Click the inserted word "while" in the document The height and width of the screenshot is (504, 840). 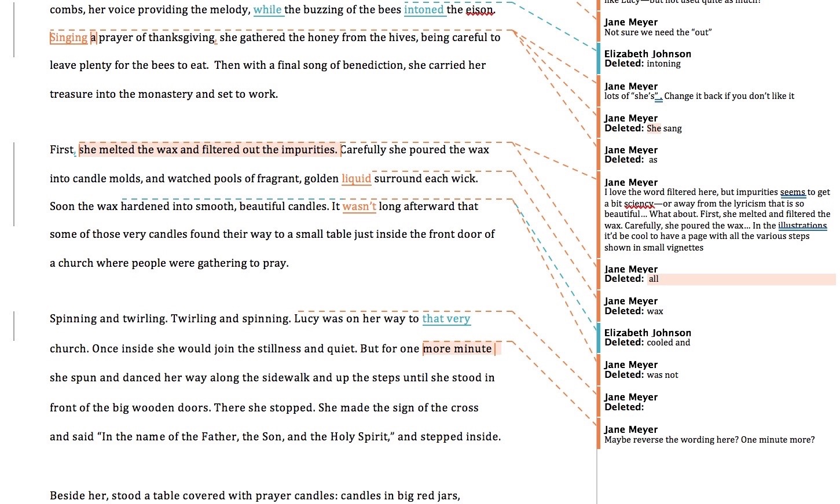(x=267, y=9)
